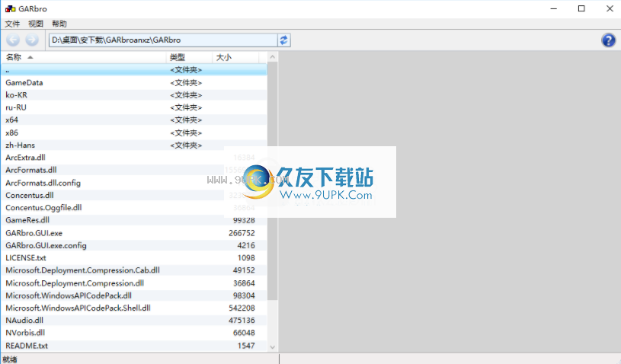Image resolution: width=621 pixels, height=364 pixels.
Task: Click the file list vertical scrollbar thumb
Action: pos(273,180)
